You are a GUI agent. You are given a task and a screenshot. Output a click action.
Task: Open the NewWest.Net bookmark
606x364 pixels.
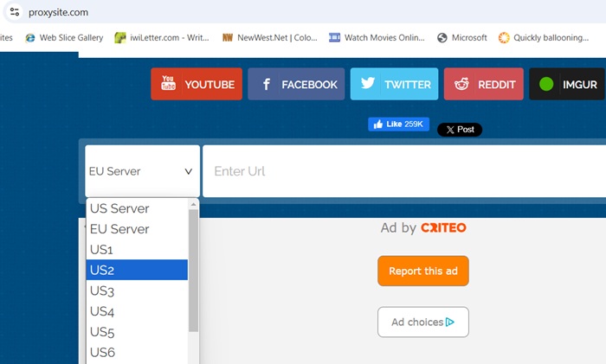click(269, 38)
